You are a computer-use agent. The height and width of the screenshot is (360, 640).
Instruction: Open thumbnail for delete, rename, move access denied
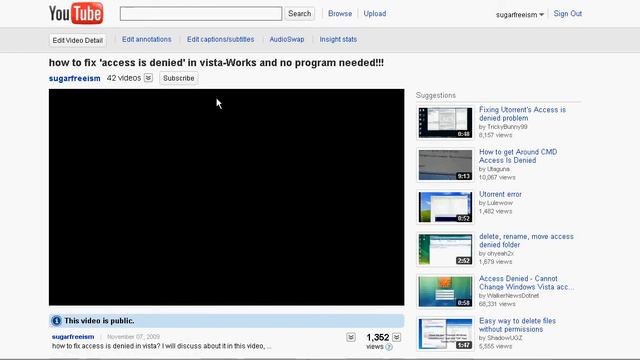tap(445, 249)
